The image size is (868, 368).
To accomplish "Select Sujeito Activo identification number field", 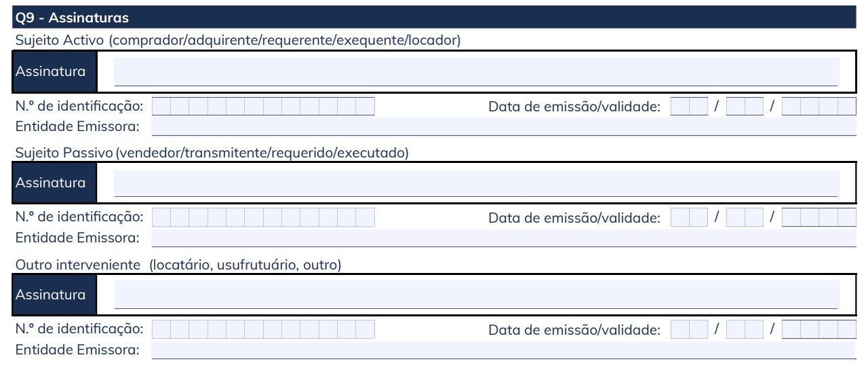I will tap(263, 106).
